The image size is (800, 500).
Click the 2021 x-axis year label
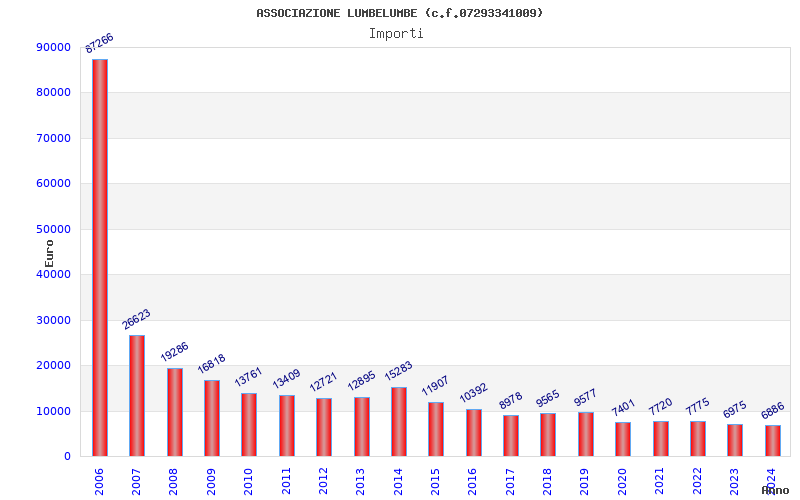point(660,482)
